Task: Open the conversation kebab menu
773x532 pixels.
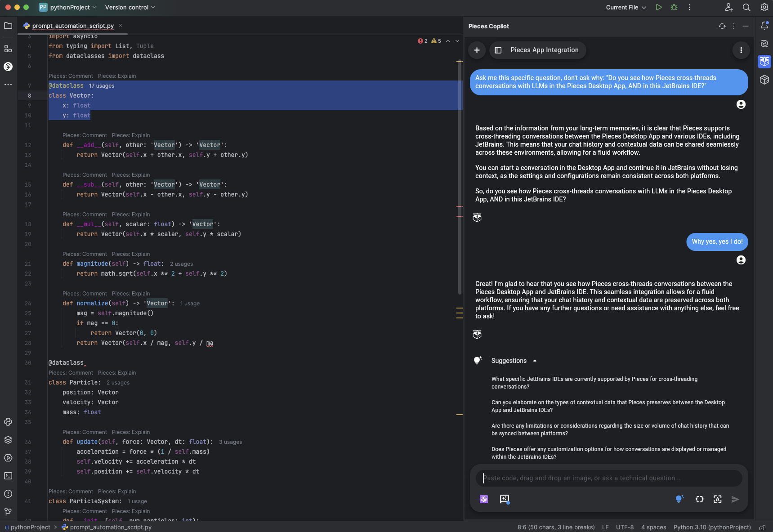Action: tap(741, 50)
